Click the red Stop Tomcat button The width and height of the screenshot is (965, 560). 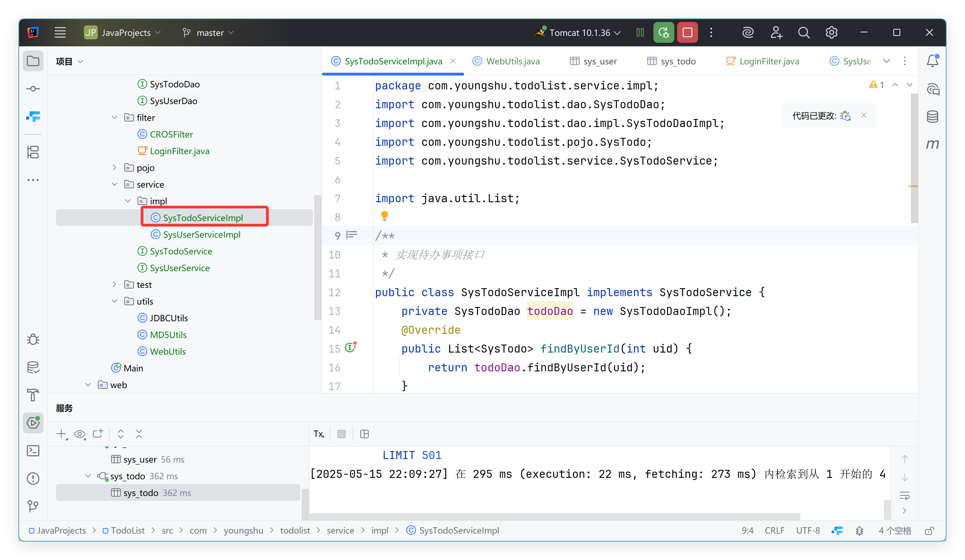[687, 32]
